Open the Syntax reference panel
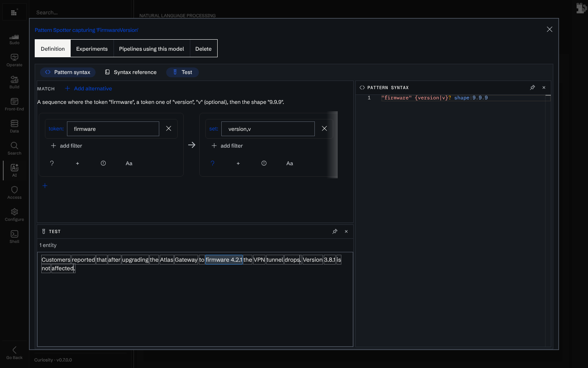This screenshot has height=368, width=588. pyautogui.click(x=131, y=72)
